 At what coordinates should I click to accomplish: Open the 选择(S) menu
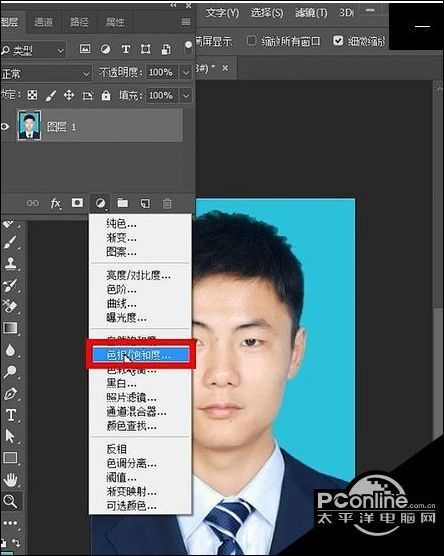pyautogui.click(x=267, y=13)
